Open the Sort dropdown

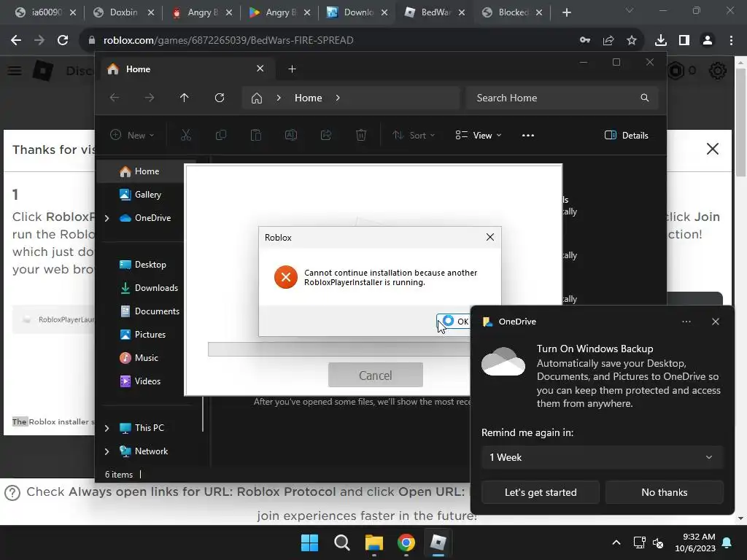414,135
